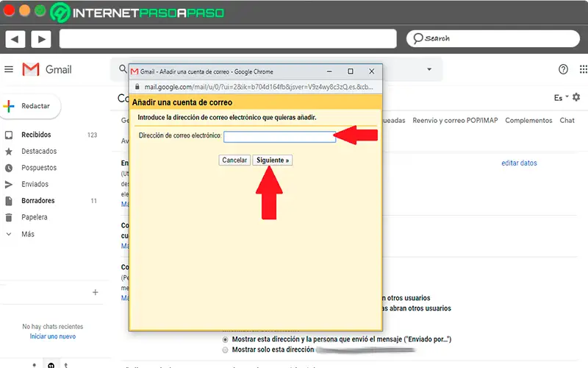The width and height of the screenshot is (588, 368).
Task: Minimize the Añadir una cuenta popup window
Action: [x=329, y=71]
